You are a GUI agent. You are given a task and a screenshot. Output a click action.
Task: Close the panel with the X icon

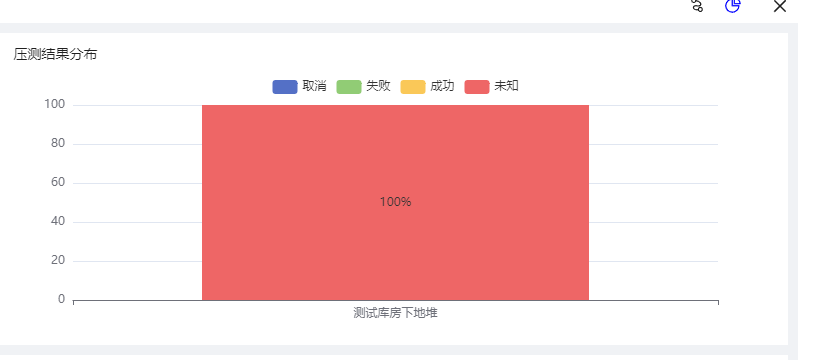[780, 6]
